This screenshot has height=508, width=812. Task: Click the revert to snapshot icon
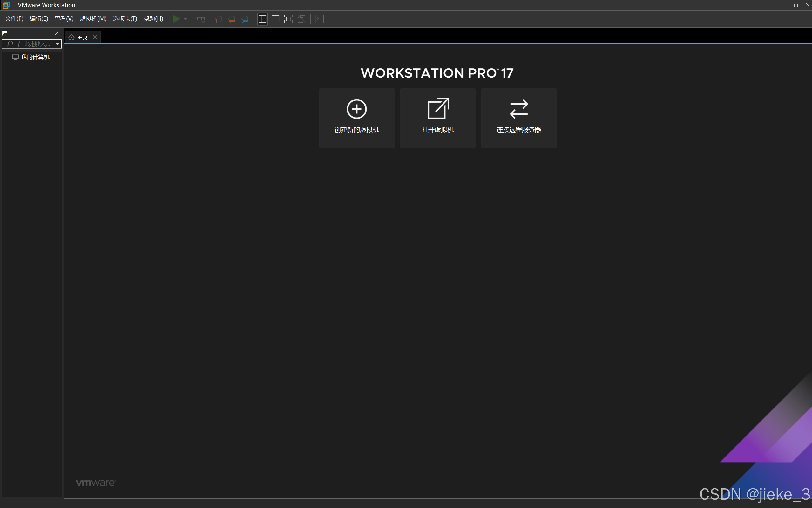232,19
